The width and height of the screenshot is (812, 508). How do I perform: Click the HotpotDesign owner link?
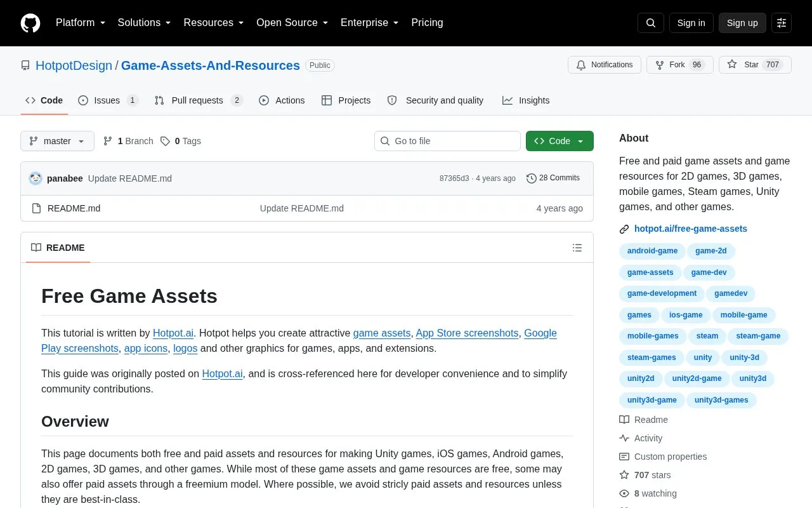click(74, 65)
